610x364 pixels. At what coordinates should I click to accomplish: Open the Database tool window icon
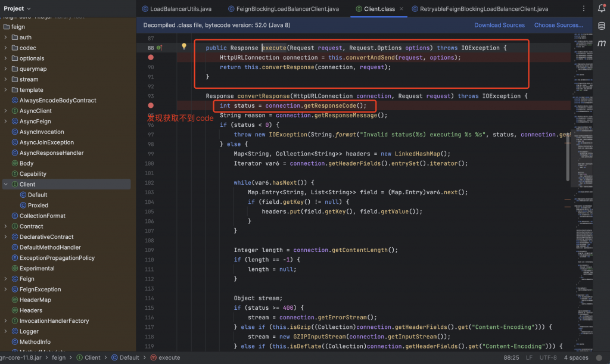(x=602, y=26)
